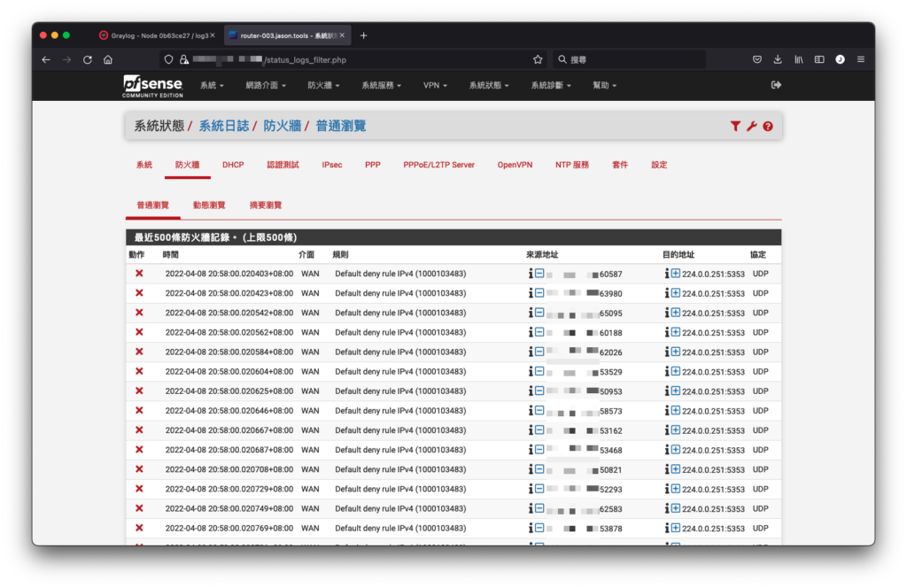Open the Firefox downloads panel
The image size is (907, 588).
pos(778,59)
